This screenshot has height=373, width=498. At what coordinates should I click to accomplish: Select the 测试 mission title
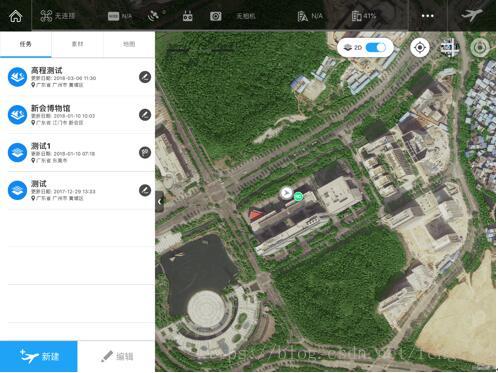pos(39,183)
